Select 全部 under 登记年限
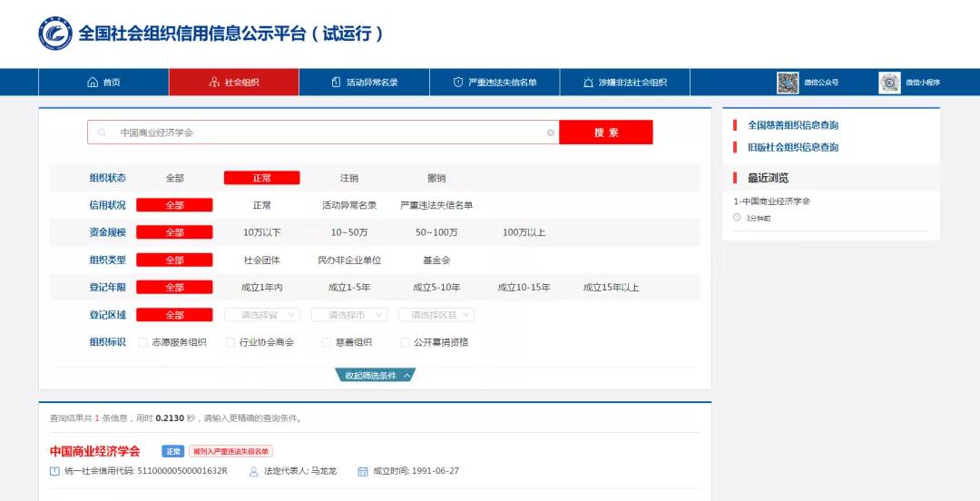Image resolution: width=980 pixels, height=501 pixels. click(174, 288)
